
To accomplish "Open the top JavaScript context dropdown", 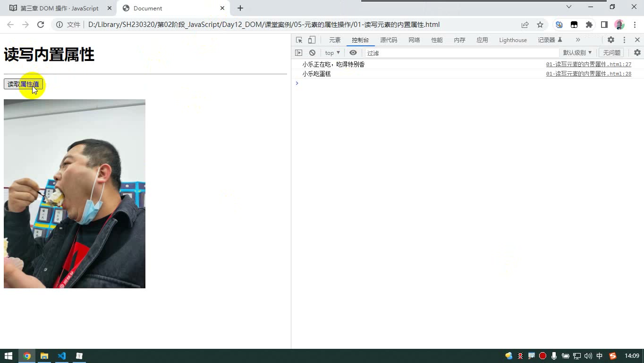I will [x=332, y=53].
